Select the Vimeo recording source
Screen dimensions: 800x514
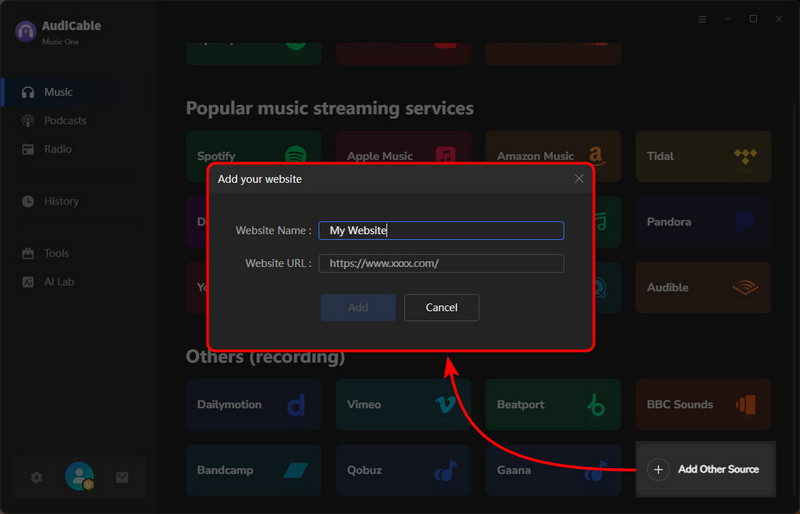pos(403,404)
